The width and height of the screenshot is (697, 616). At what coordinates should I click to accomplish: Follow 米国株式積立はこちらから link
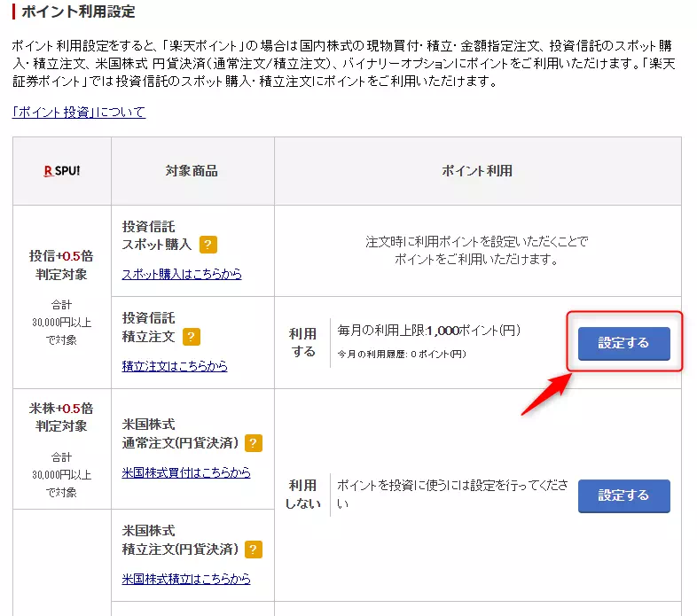[x=186, y=579]
